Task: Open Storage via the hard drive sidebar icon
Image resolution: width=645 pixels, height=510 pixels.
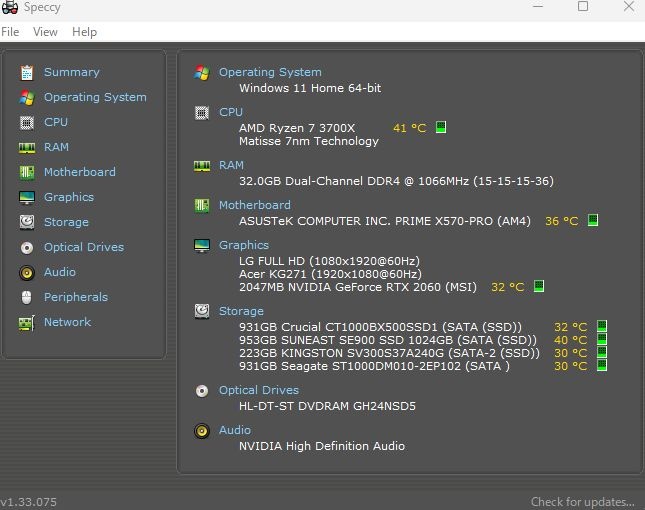Action: (x=27, y=222)
